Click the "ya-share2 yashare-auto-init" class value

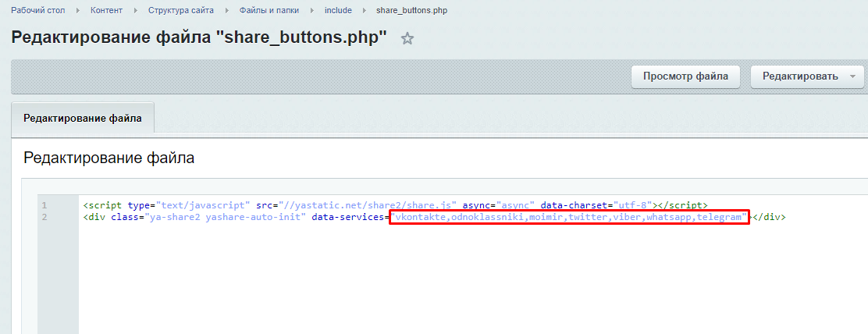[x=226, y=217]
